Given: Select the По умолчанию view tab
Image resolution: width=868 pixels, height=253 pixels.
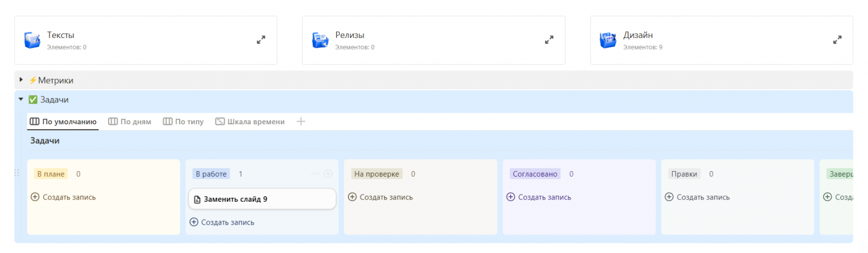Looking at the screenshot, I should pyautogui.click(x=63, y=121).
